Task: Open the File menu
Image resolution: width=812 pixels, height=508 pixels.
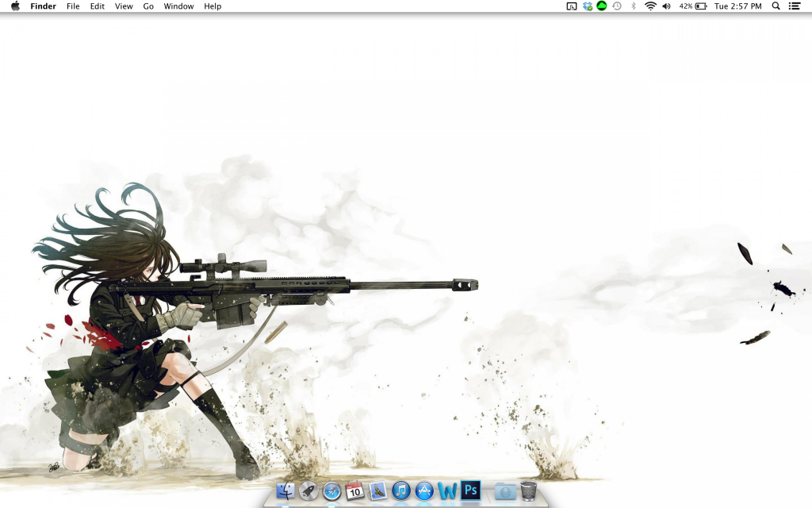Action: (73, 6)
